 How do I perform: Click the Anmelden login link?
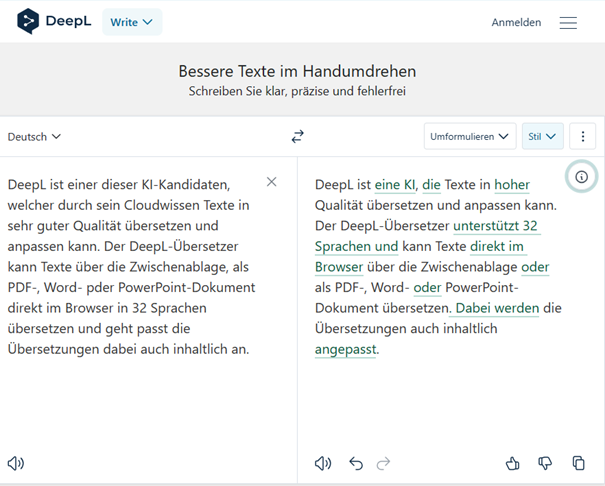coord(516,22)
